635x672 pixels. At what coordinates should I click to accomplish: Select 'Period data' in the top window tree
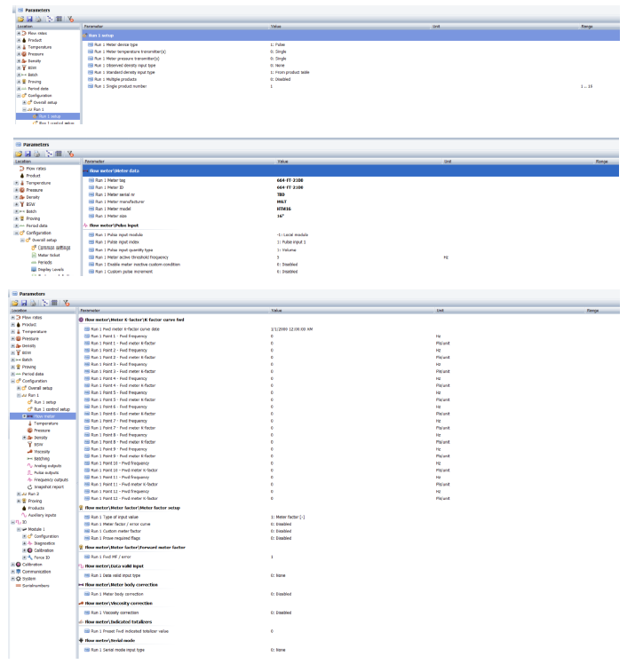pos(38,89)
